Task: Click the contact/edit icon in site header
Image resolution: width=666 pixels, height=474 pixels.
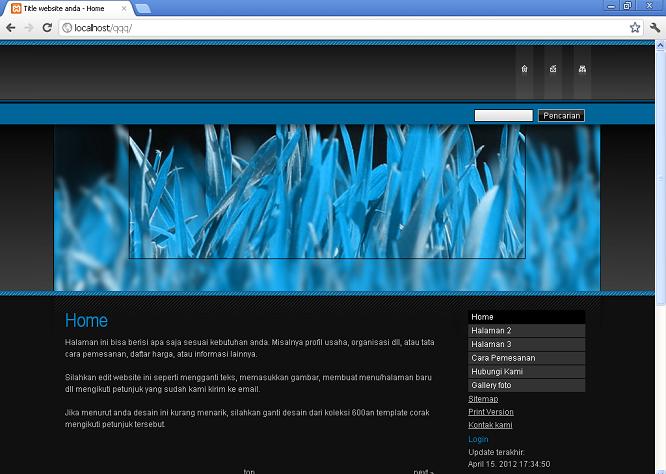Action: point(553,69)
